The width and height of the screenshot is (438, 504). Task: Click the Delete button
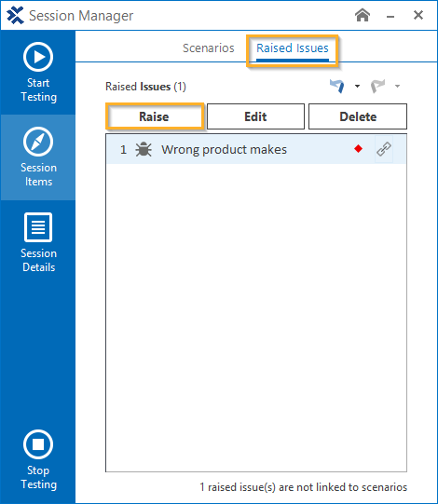pyautogui.click(x=358, y=116)
